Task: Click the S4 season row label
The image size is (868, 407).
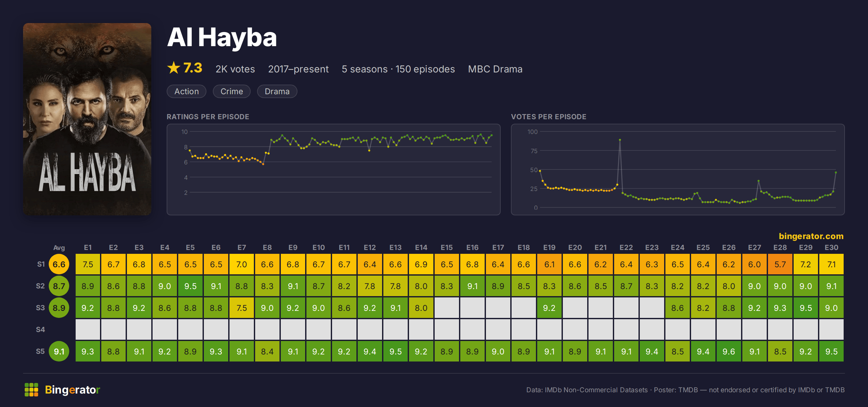Action: click(x=40, y=329)
